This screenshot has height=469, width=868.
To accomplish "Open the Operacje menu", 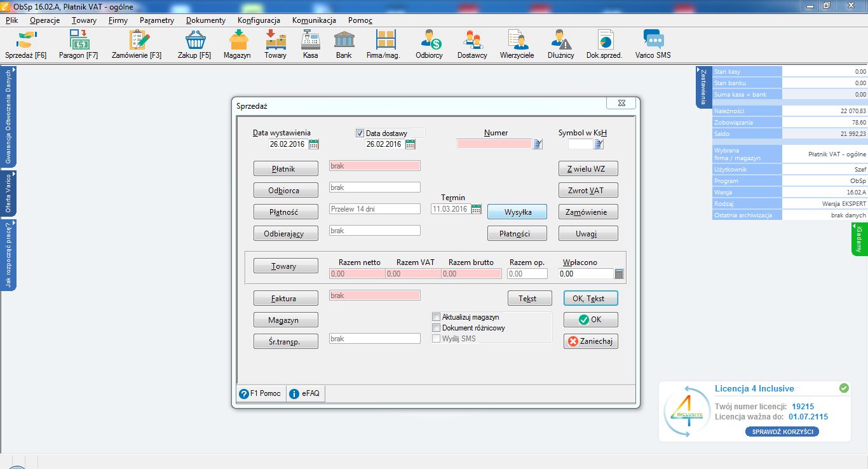I will click(x=44, y=20).
